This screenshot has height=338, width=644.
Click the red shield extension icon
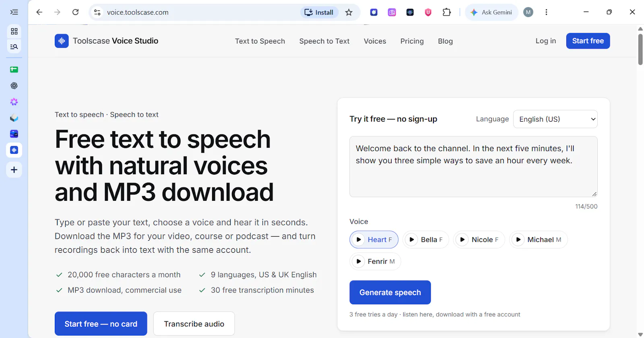click(x=428, y=12)
